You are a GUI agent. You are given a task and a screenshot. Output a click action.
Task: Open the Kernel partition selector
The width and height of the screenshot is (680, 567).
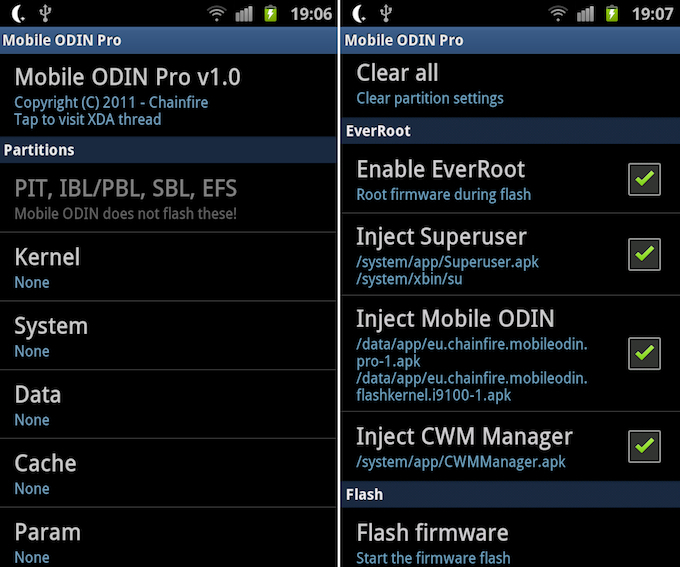point(169,267)
